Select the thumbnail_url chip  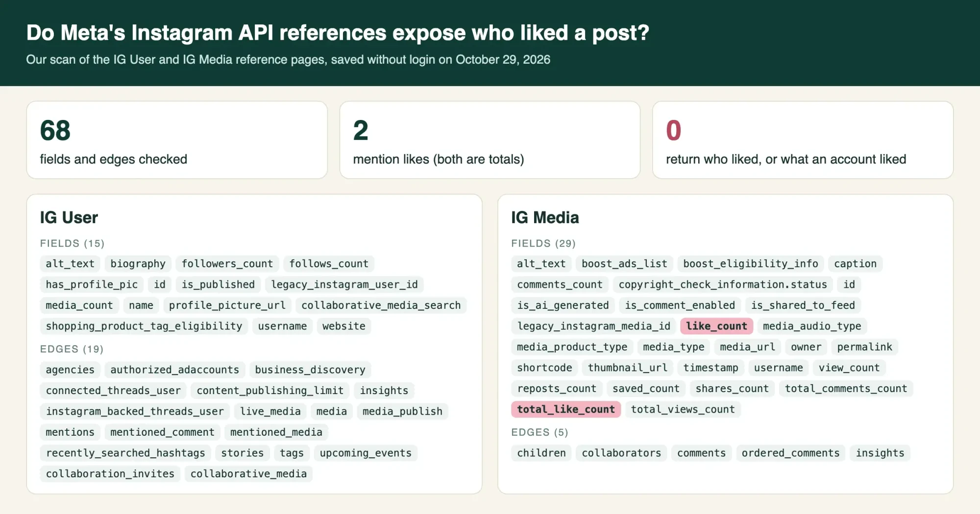628,368
